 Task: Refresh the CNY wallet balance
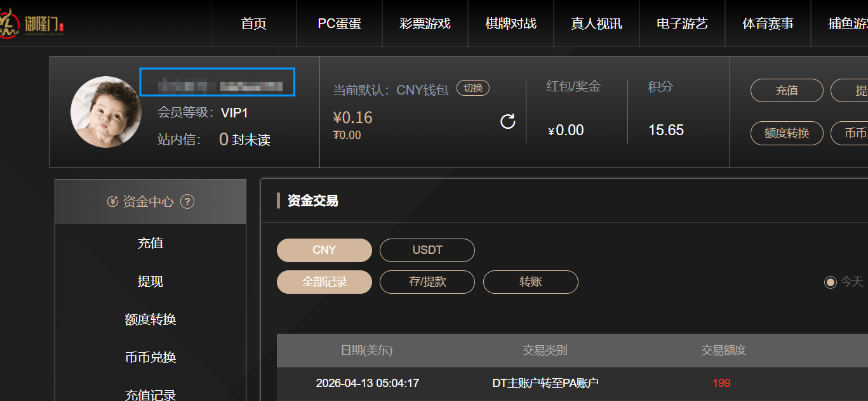click(x=508, y=121)
